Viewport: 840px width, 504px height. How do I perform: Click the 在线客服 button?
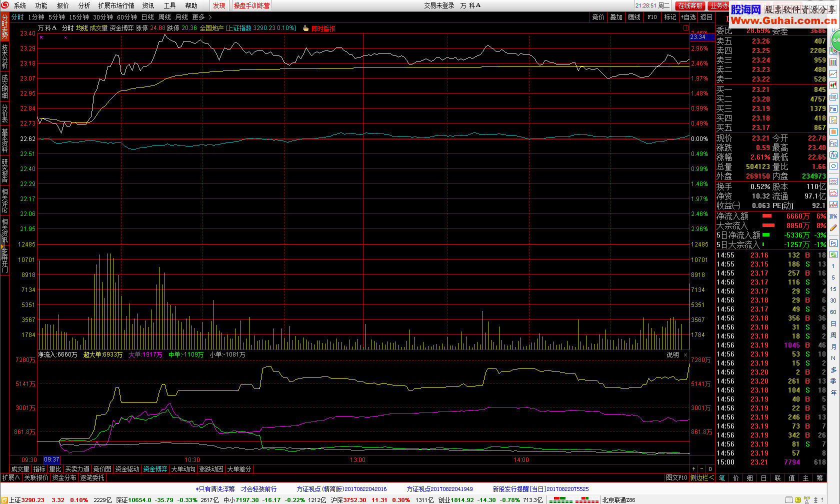click(x=690, y=5)
